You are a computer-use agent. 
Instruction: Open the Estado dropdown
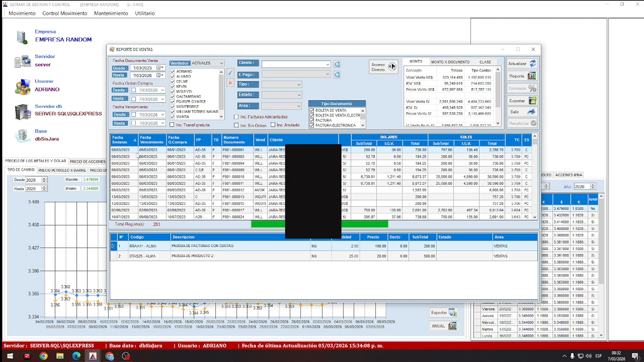pyautogui.click(x=299, y=95)
